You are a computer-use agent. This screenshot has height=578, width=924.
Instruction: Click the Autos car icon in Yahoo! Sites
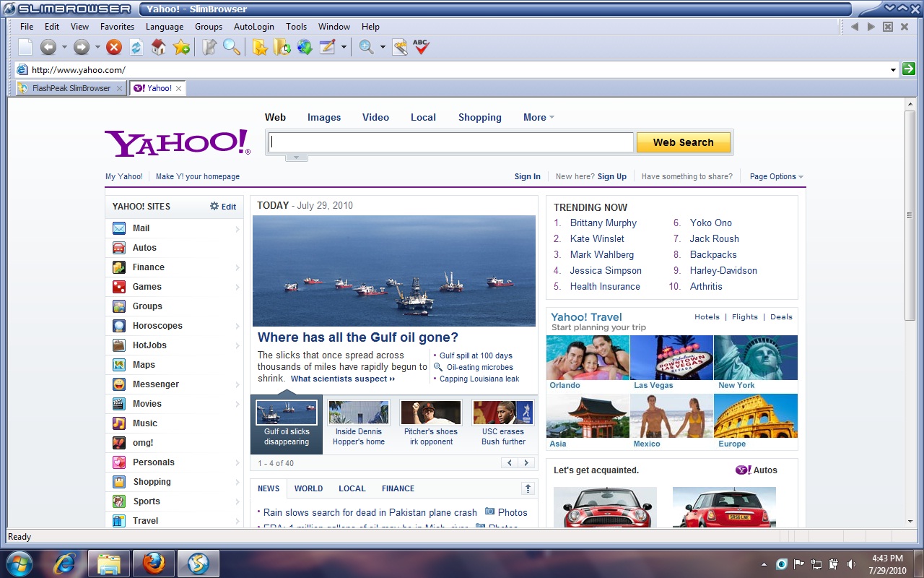(x=119, y=248)
